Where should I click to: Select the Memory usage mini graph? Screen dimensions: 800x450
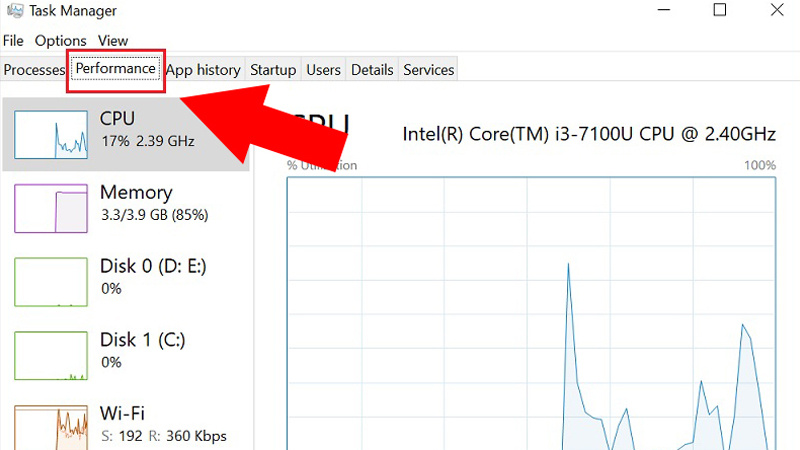tap(51, 207)
